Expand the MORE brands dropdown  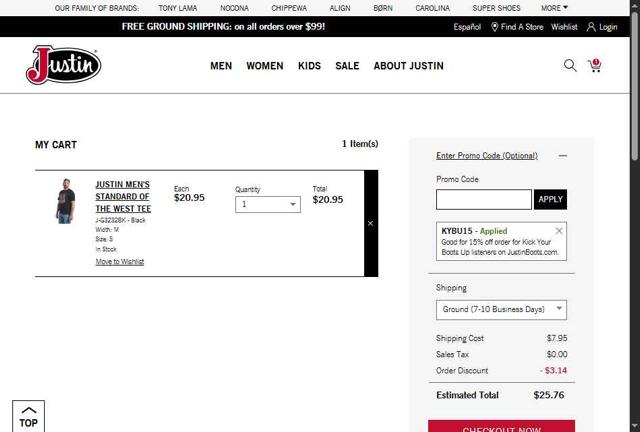(x=554, y=8)
